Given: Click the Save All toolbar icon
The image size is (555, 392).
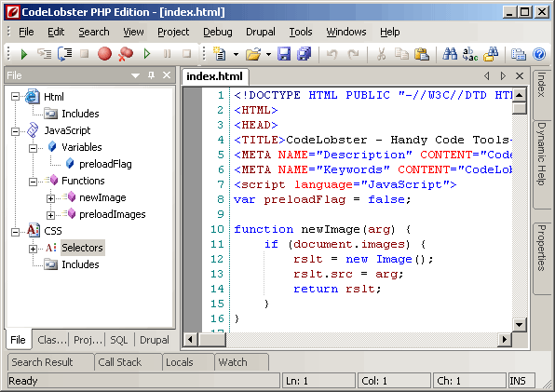Looking at the screenshot, I should pyautogui.click(x=304, y=54).
